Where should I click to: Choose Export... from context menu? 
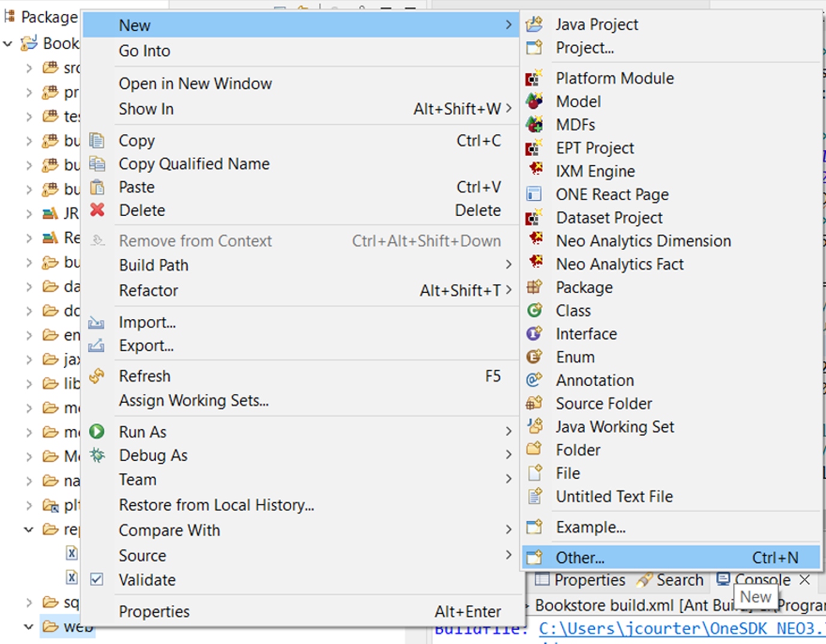point(300,345)
